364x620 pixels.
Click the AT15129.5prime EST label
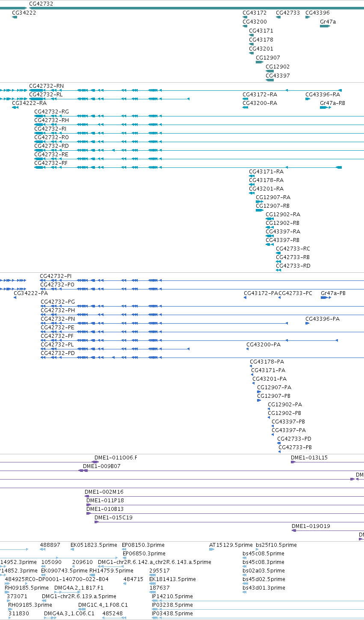(231, 545)
